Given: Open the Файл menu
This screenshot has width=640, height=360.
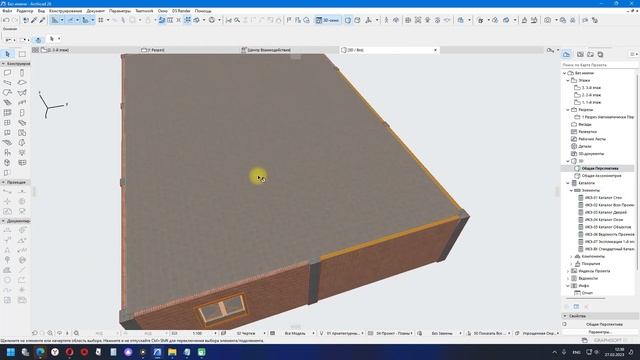Looking at the screenshot, I should click(x=7, y=11).
